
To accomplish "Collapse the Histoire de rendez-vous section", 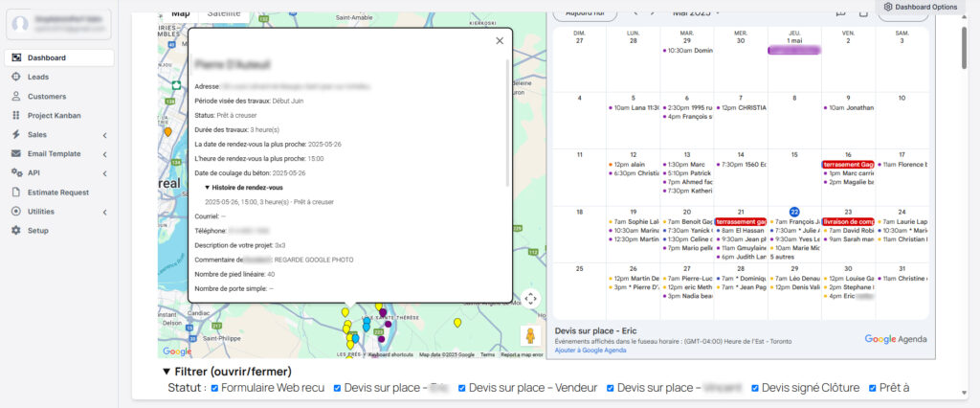I will pyautogui.click(x=208, y=188).
